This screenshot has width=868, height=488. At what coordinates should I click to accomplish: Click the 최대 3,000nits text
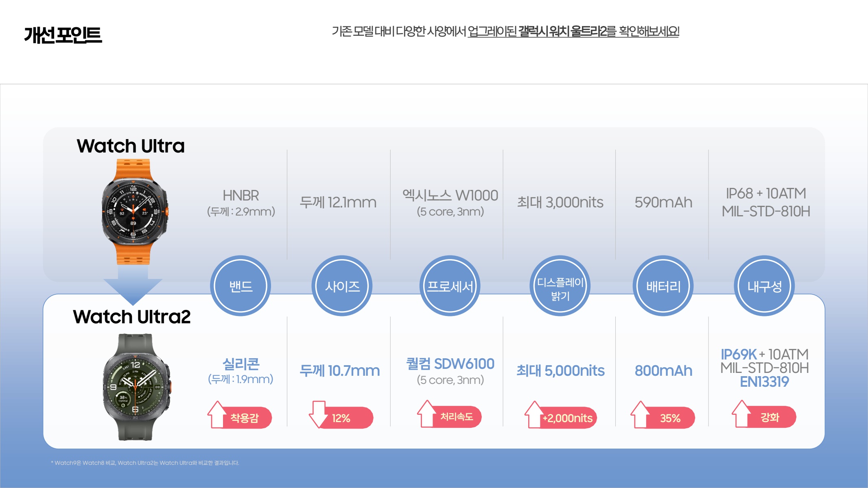point(560,202)
